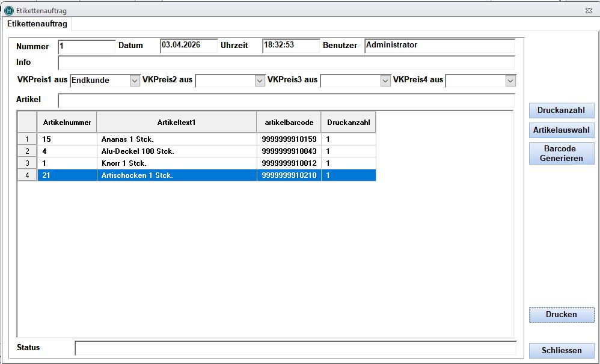The width and height of the screenshot is (600, 364).
Task: Expand the VKPreis4 aus dropdown
Action: click(x=510, y=80)
